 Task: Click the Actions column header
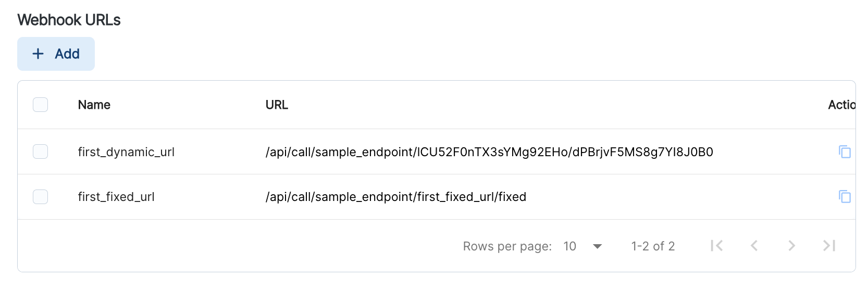(841, 105)
